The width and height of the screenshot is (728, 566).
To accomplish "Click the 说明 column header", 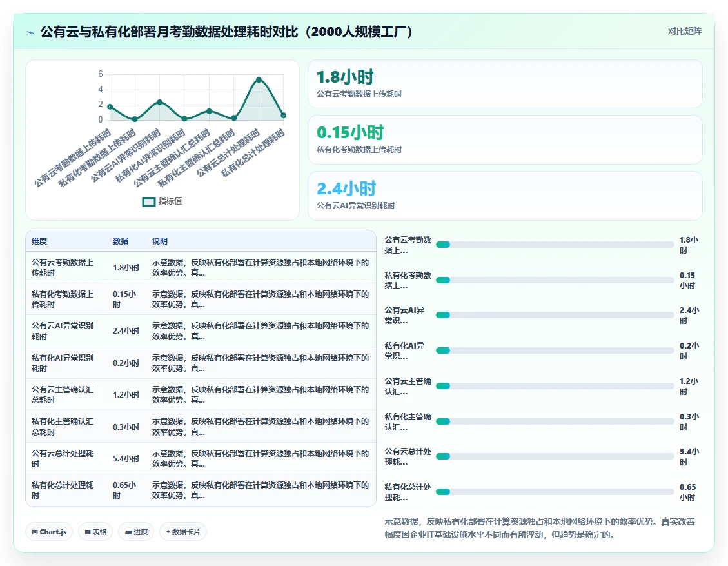I will [160, 241].
